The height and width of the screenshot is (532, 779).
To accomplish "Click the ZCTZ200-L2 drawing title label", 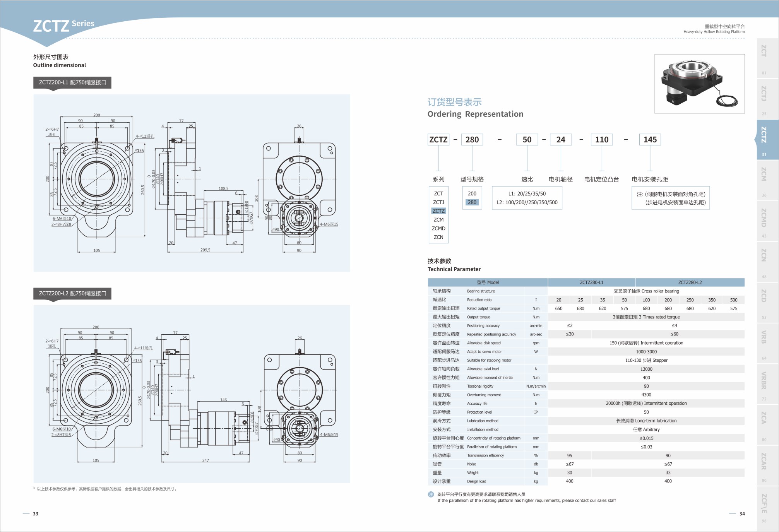I will point(72,293).
